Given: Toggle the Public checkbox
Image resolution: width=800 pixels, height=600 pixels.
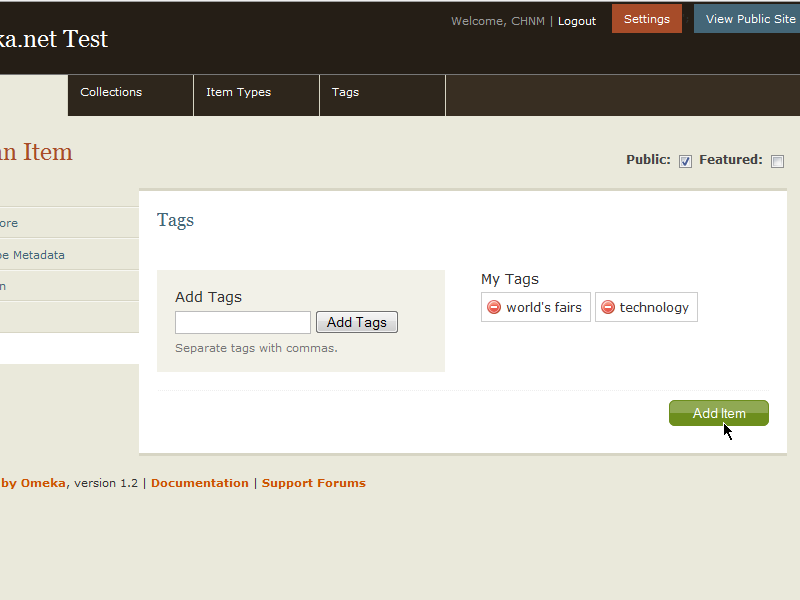Looking at the screenshot, I should click(685, 161).
